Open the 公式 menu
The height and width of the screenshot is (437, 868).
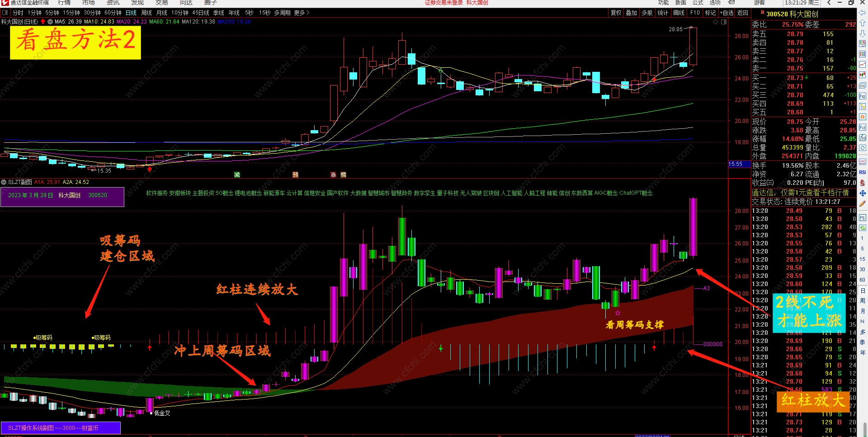[x=698, y=3]
